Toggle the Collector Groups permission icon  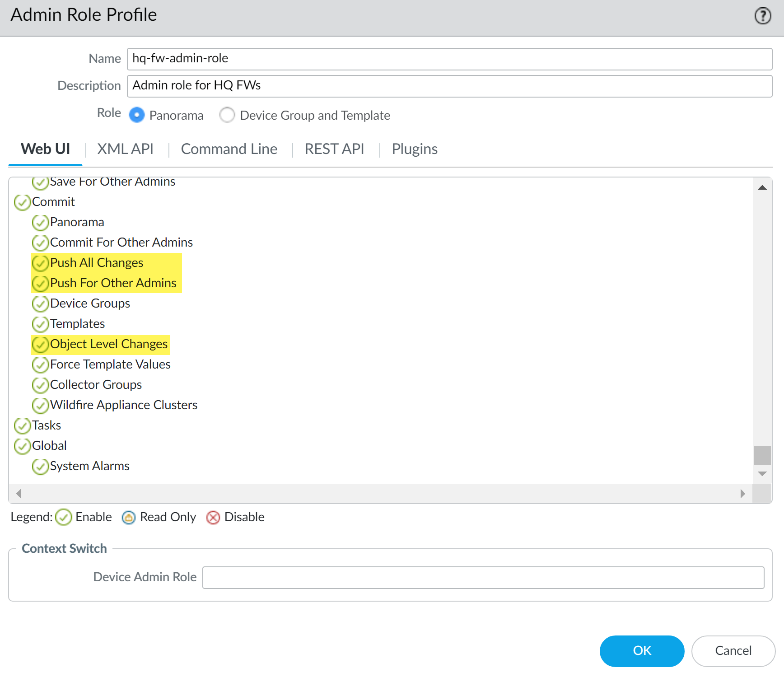pos(40,385)
